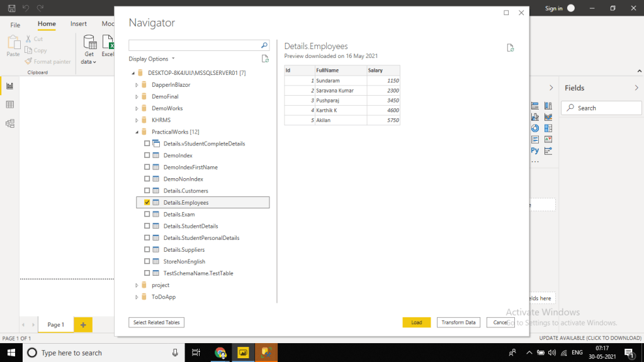The image size is (644, 362).
Task: Open the Report view from left sidebar
Action: click(9, 86)
